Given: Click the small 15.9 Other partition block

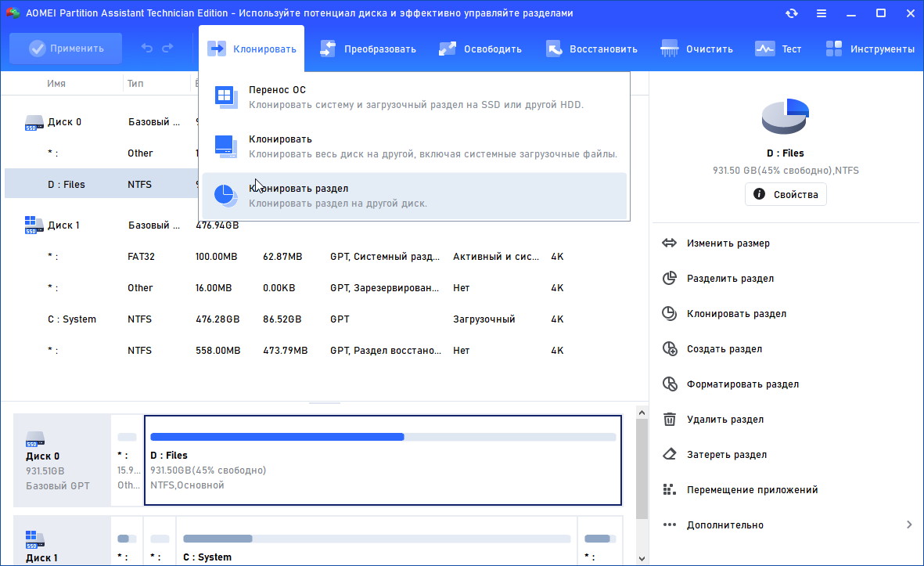Looking at the screenshot, I should tap(128, 460).
